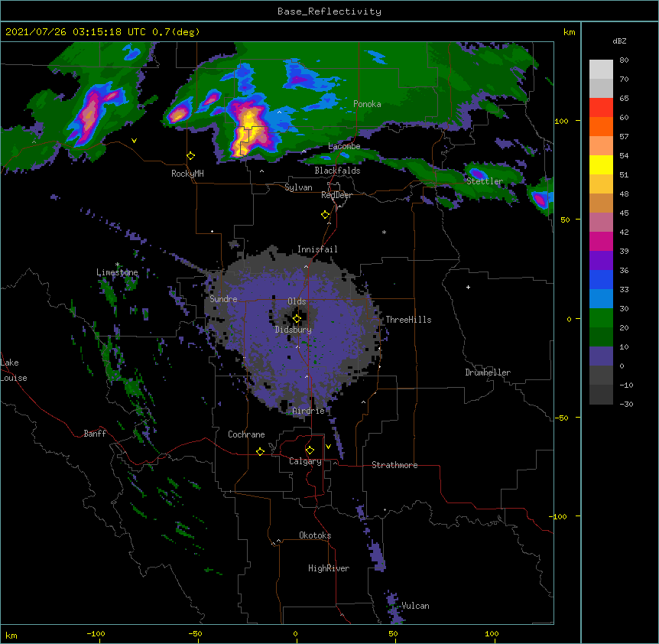The height and width of the screenshot is (644, 659).
Task: Click the Airdrie city label
Action: (309, 411)
